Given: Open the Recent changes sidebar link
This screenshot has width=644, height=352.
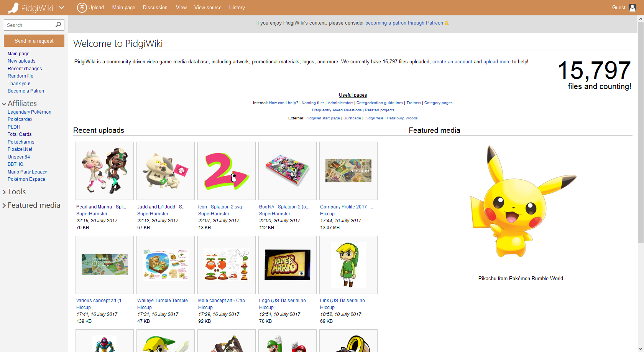Looking at the screenshot, I should [x=25, y=69].
